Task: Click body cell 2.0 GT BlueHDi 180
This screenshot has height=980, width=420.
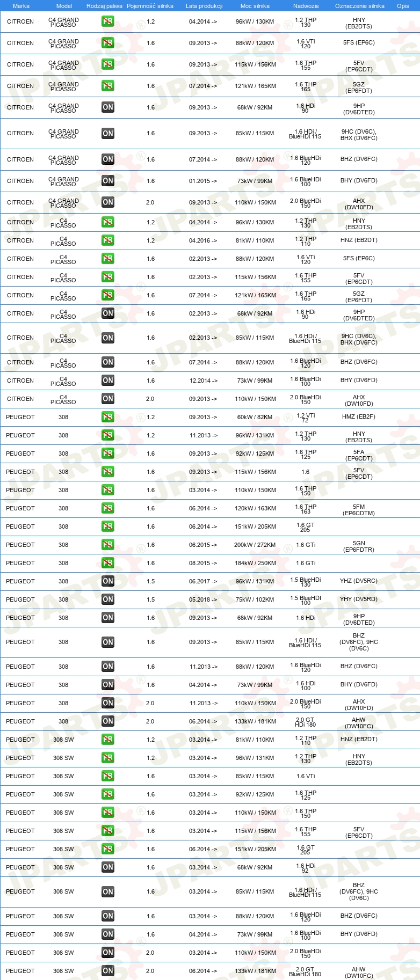Action: tap(305, 971)
